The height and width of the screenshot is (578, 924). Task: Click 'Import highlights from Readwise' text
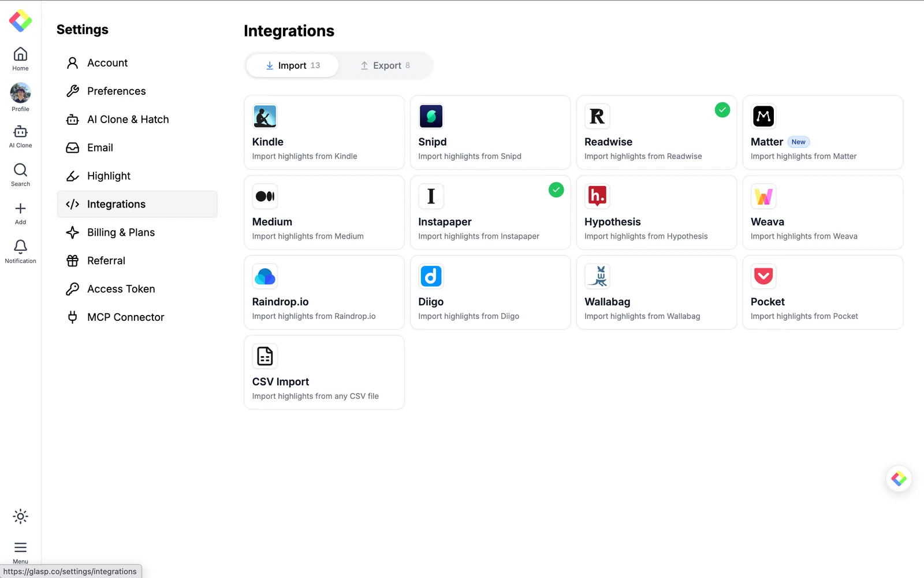643,157
